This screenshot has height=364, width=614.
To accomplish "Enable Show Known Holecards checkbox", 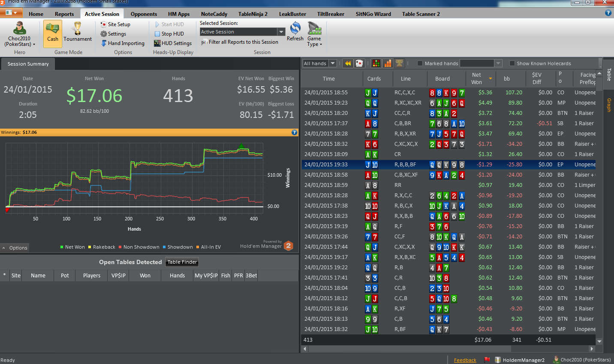I will click(512, 63).
